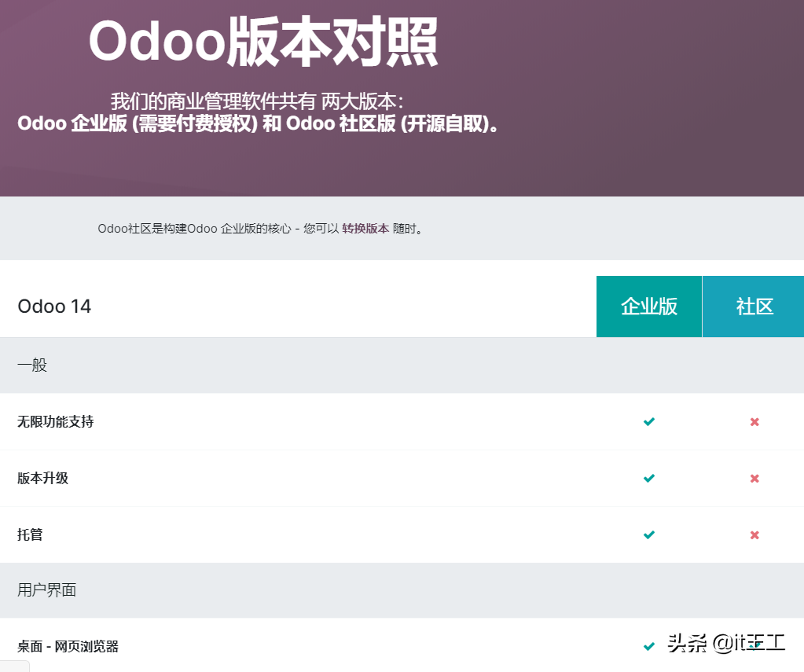Viewport: 804px width, 672px height.
Task: Select the 企业版 column header
Action: pos(648,307)
